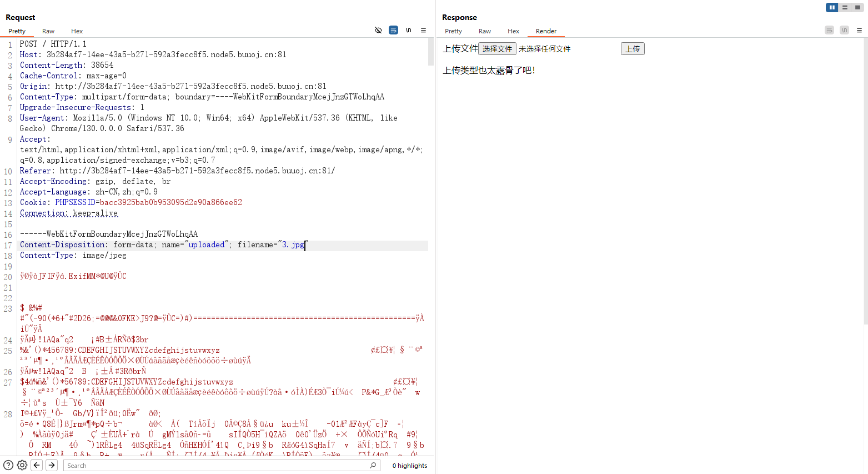Click the back navigation arrow button
The width and height of the screenshot is (868, 474).
click(x=36, y=465)
